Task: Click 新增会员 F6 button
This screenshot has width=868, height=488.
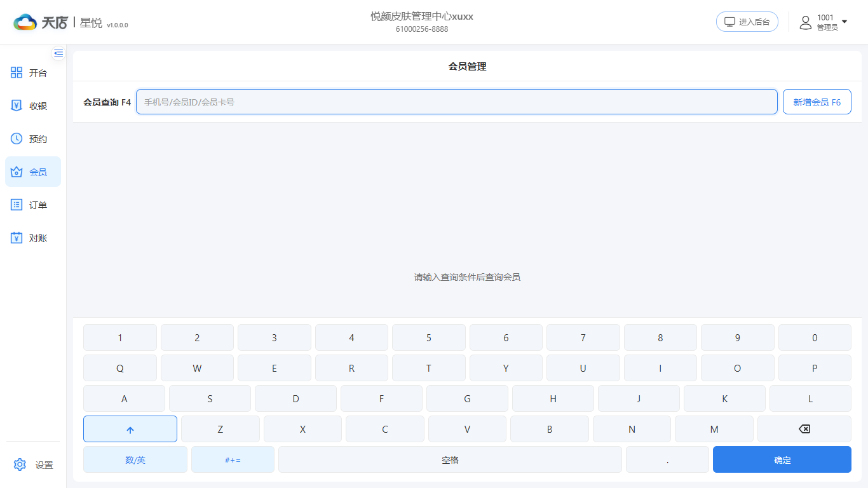Action: (x=817, y=102)
